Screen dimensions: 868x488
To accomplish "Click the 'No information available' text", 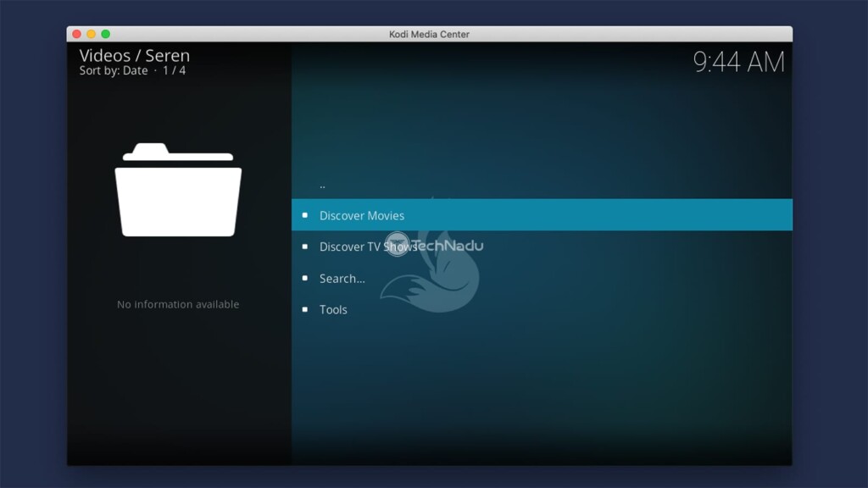I will [178, 304].
